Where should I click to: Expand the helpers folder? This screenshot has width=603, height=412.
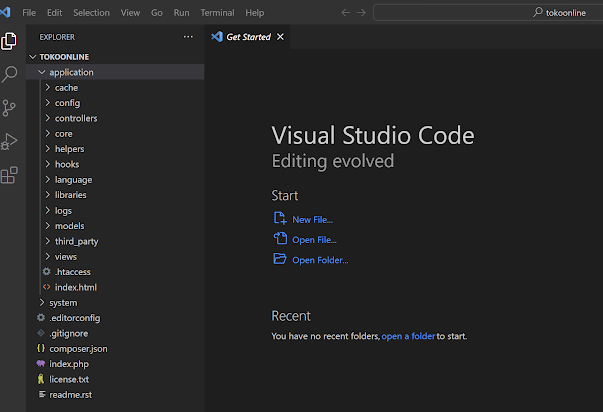coord(48,149)
